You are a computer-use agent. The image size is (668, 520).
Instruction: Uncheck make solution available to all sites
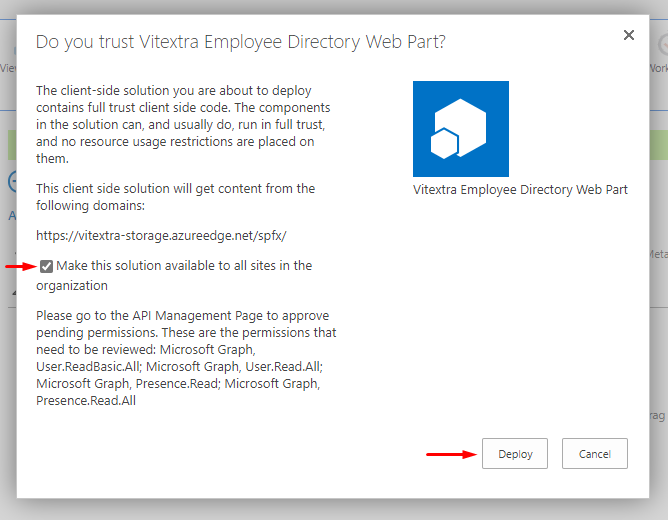click(x=46, y=266)
